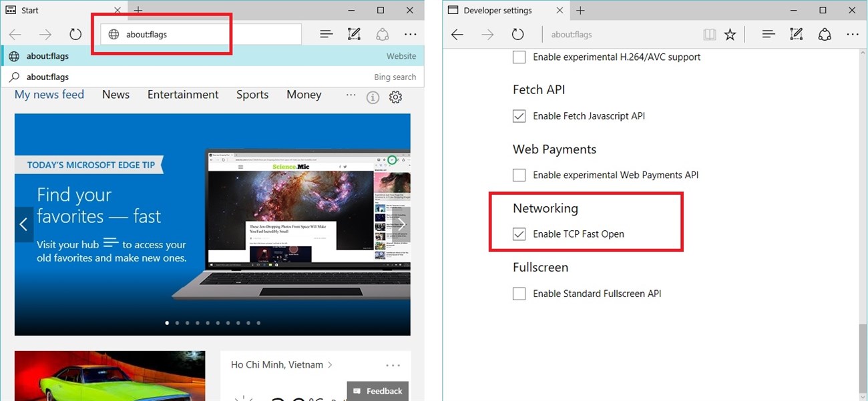This screenshot has height=401, width=868.
Task: Select the Start browser tab
Action: click(63, 11)
